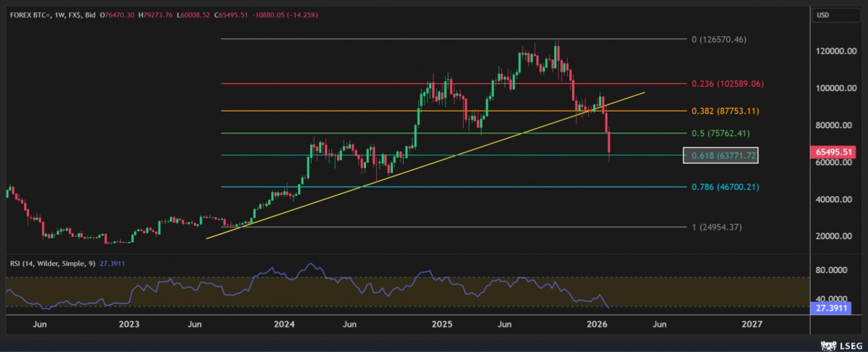Select the 0.5 (75762.41) Fibonacci label

pos(721,133)
